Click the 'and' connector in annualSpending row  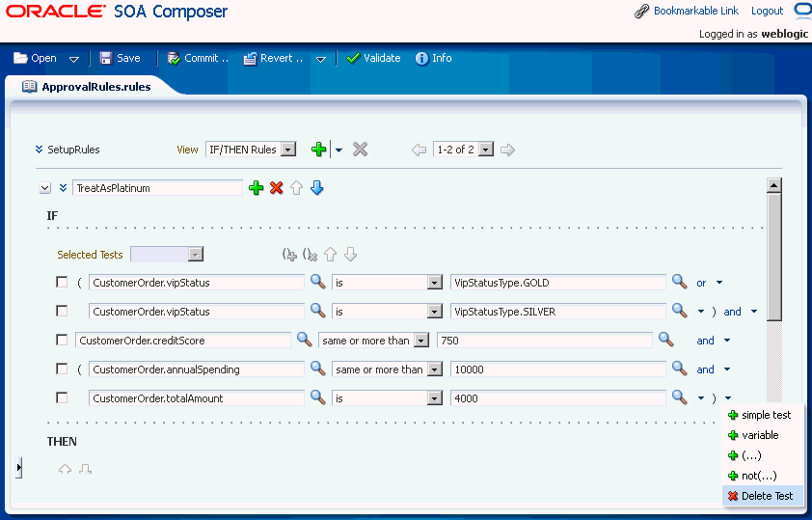pyautogui.click(x=705, y=369)
